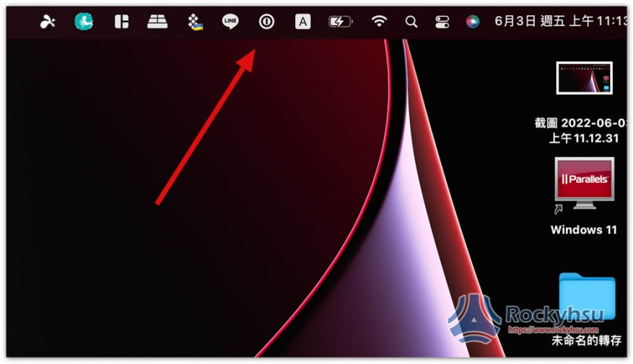Image resolution: width=633 pixels, height=364 pixels.
Task: Launch Siri from the menu bar
Action: point(473,22)
